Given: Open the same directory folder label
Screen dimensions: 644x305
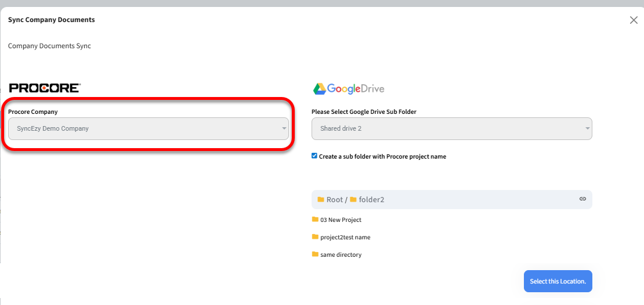Looking at the screenshot, I should tap(341, 254).
